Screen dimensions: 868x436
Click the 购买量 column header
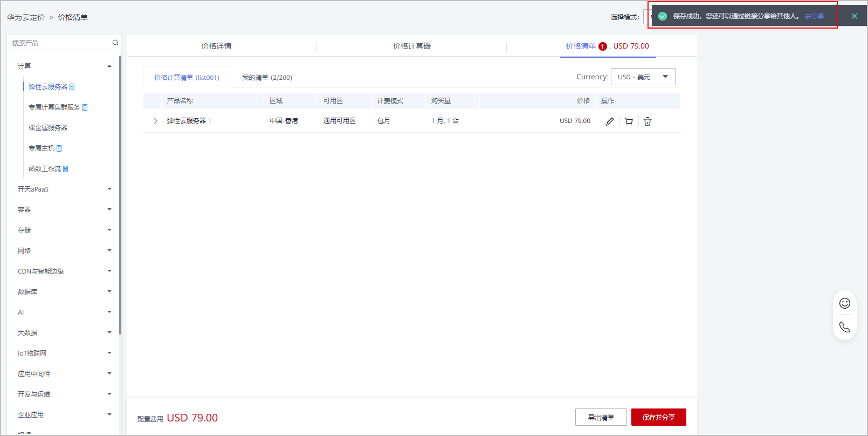(441, 101)
